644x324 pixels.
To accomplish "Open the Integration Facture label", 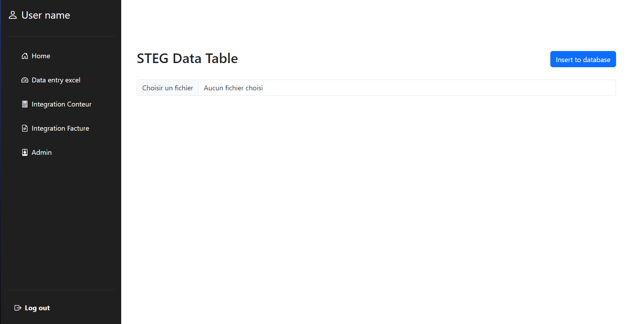I will (x=60, y=128).
